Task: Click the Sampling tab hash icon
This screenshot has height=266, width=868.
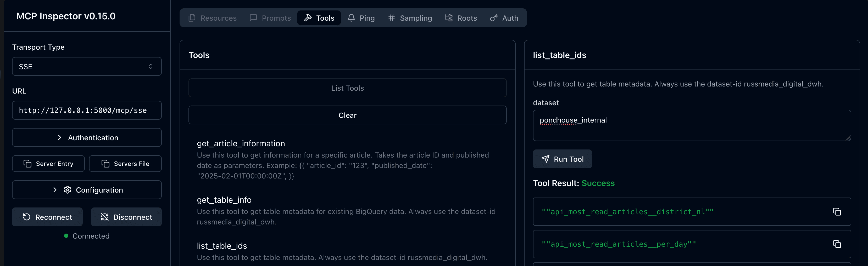Action: coord(391,18)
